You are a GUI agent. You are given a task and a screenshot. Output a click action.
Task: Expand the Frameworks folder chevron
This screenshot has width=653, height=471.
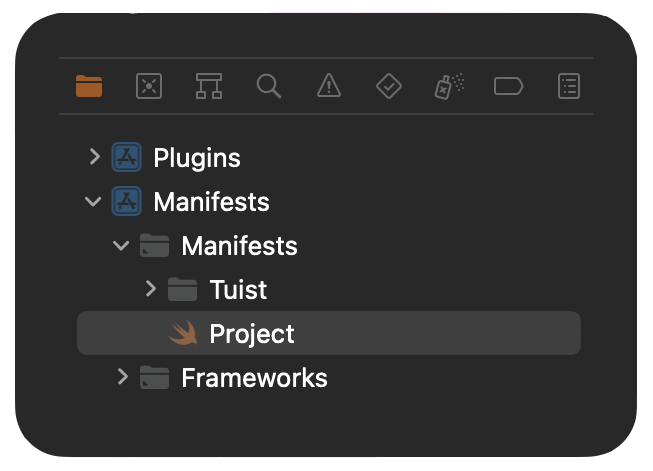click(x=122, y=377)
